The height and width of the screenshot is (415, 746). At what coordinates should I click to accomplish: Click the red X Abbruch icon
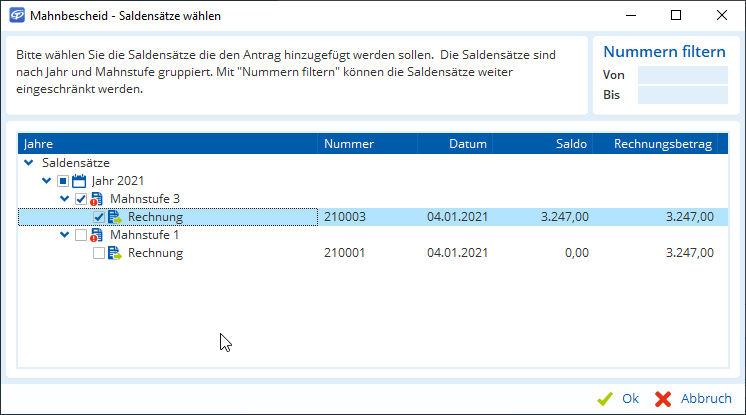663,398
